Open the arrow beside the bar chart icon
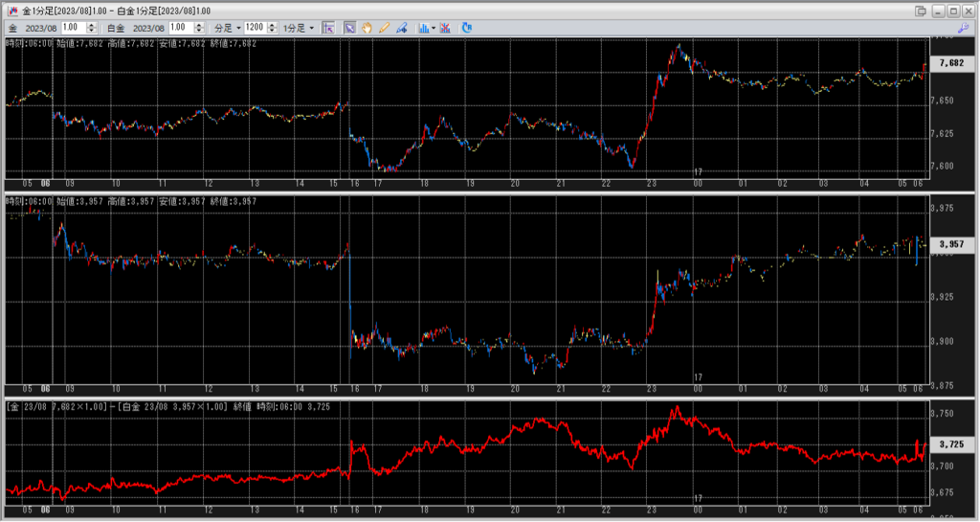The image size is (980, 522). click(434, 28)
